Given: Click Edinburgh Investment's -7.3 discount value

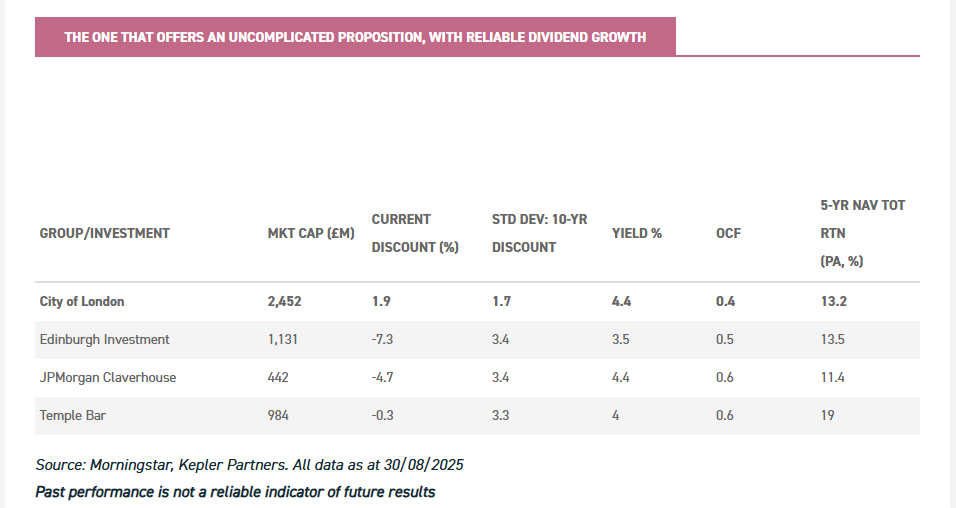Looking at the screenshot, I should [384, 339].
